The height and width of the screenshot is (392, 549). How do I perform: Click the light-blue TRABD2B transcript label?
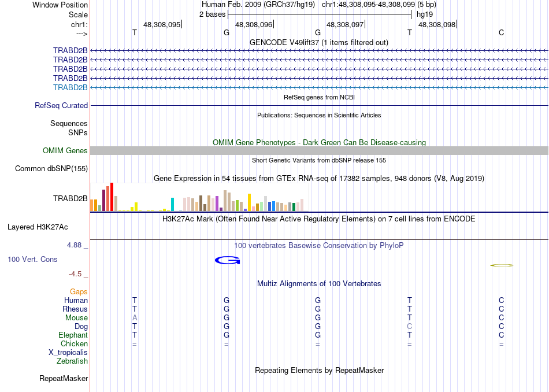71,87
